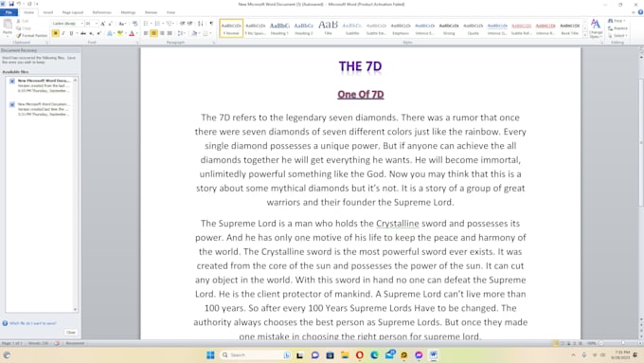The image size is (644, 363).
Task: Open the font name dropdown
Action: pos(81,24)
